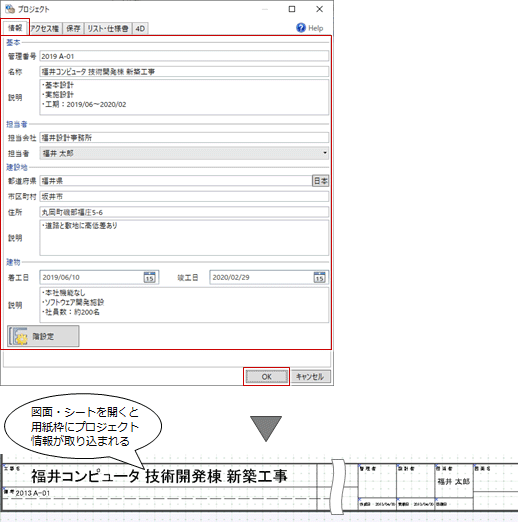Click the 担当会社 input field
Image resolution: width=518 pixels, height=522 pixels.
[x=184, y=137]
